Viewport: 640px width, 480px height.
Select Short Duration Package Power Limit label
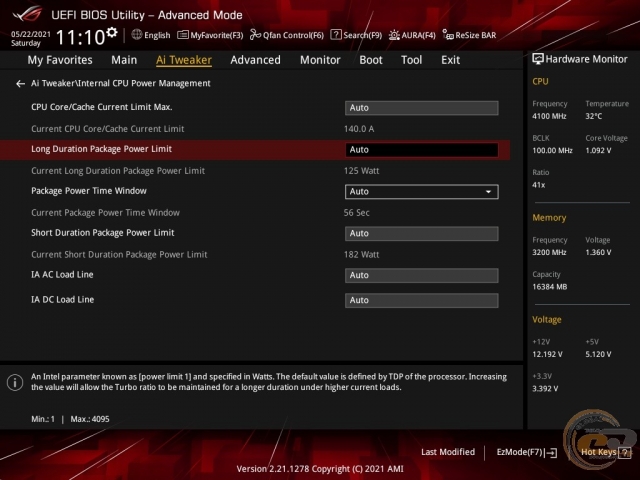pyautogui.click(x=102, y=233)
